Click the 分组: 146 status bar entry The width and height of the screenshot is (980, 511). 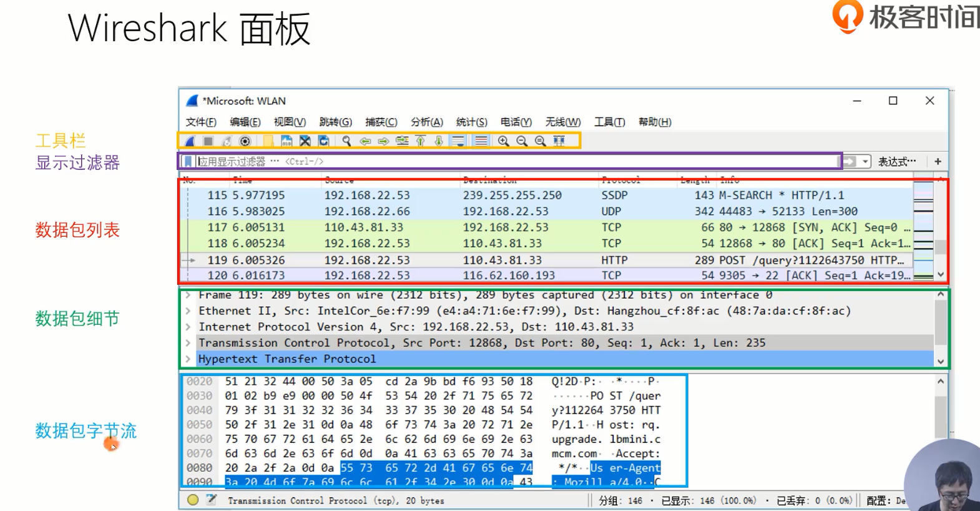620,500
